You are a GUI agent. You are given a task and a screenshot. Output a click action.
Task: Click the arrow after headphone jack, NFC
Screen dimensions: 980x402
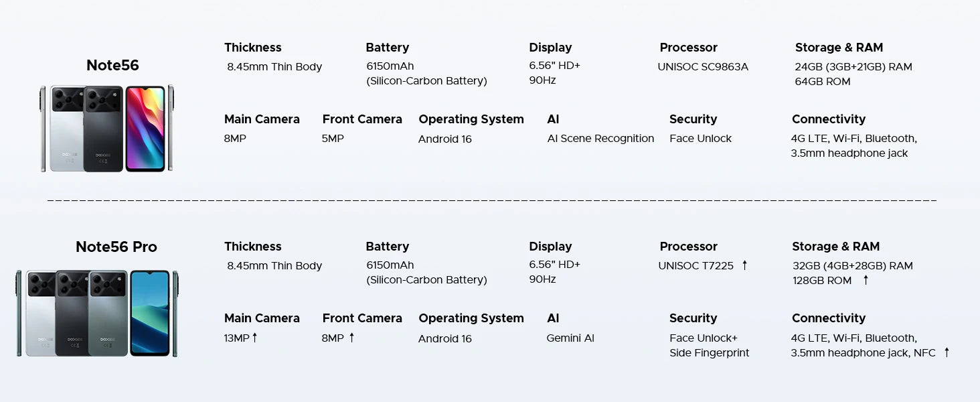pyautogui.click(x=947, y=352)
